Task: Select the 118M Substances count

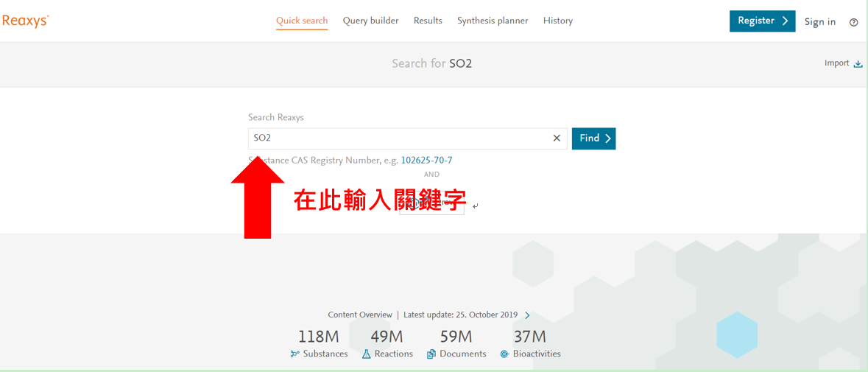Action: (x=319, y=337)
